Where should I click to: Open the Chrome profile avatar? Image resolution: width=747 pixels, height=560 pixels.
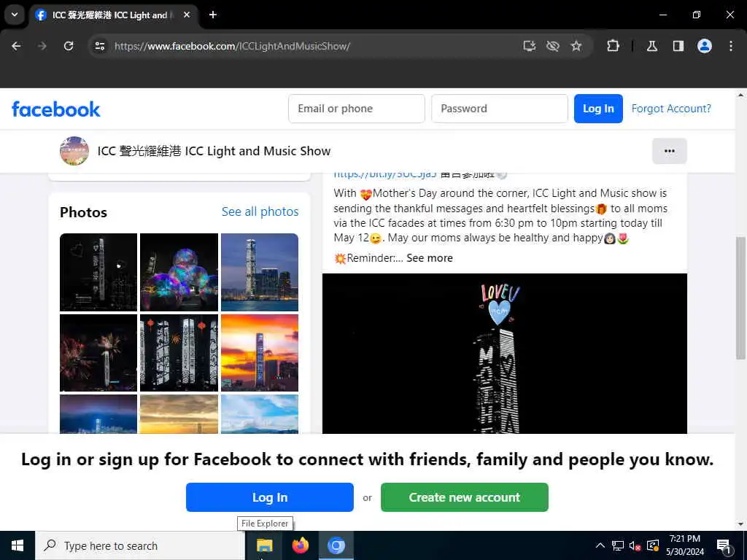tap(705, 46)
